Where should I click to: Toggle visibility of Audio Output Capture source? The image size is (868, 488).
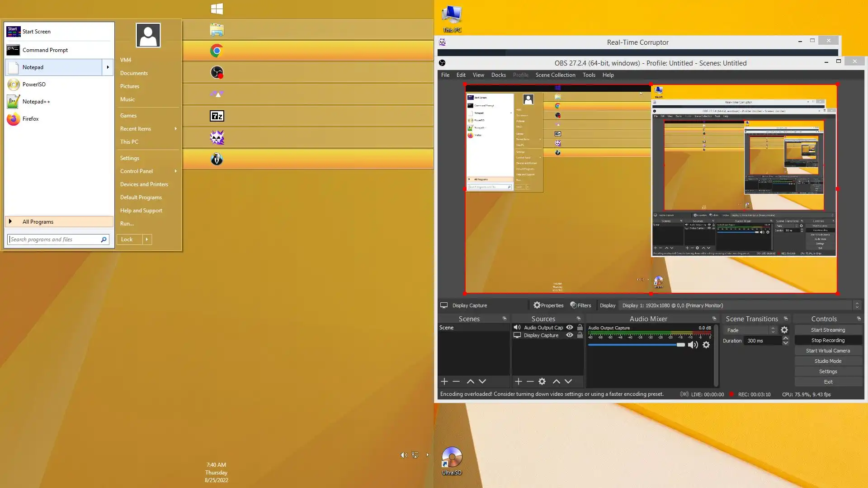pyautogui.click(x=570, y=328)
